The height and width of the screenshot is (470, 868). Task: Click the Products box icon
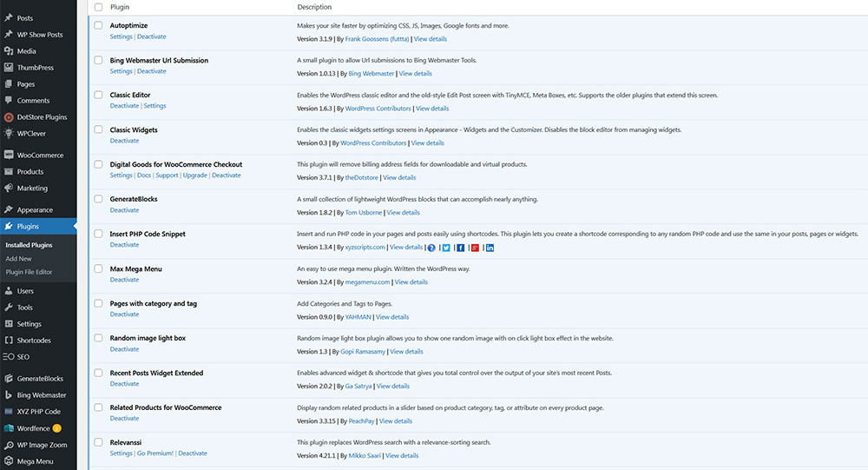[9, 172]
